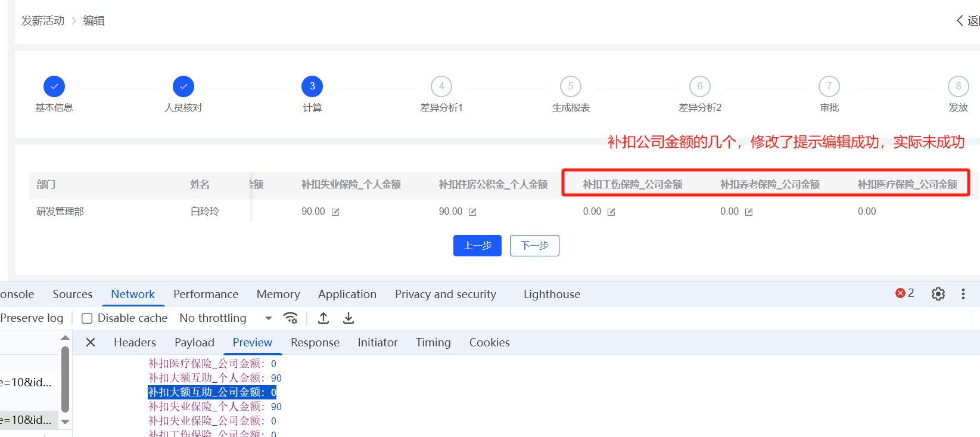
Task: Click the completed 人员核对 step circle
Action: pos(183,86)
